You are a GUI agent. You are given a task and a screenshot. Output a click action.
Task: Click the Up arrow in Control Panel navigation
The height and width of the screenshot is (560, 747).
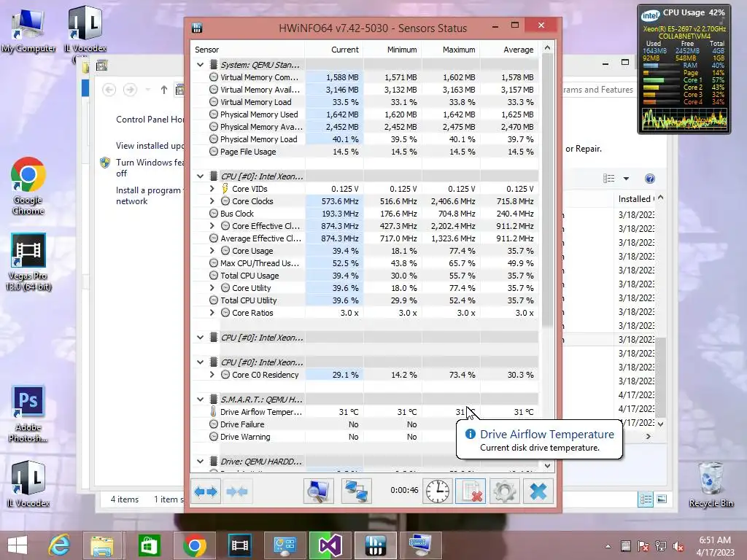164,90
